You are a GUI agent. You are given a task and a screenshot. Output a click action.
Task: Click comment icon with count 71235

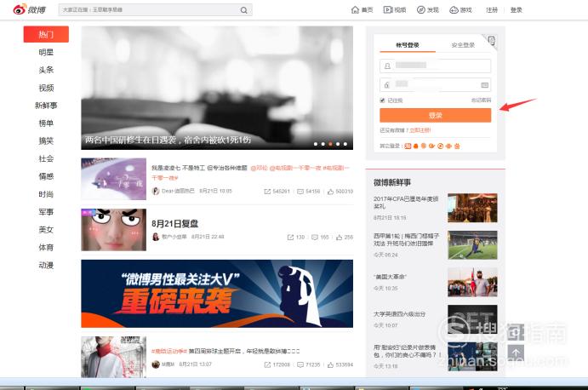pos(300,364)
